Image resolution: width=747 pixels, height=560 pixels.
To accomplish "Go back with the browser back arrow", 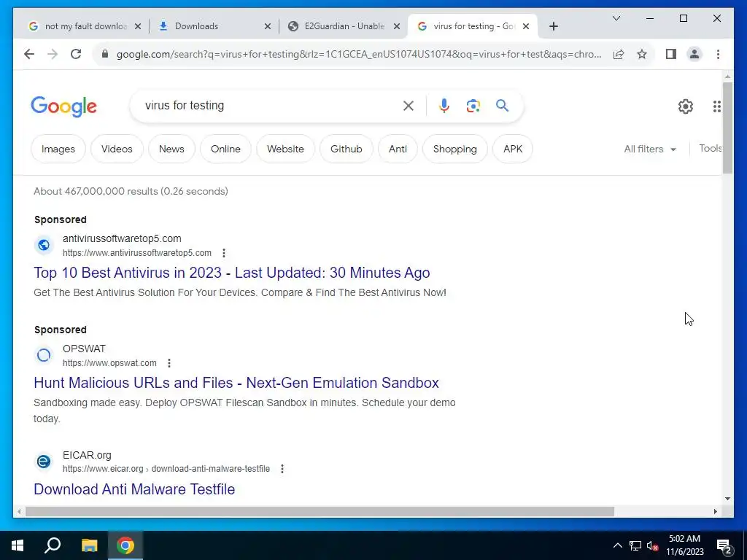I will click(29, 54).
